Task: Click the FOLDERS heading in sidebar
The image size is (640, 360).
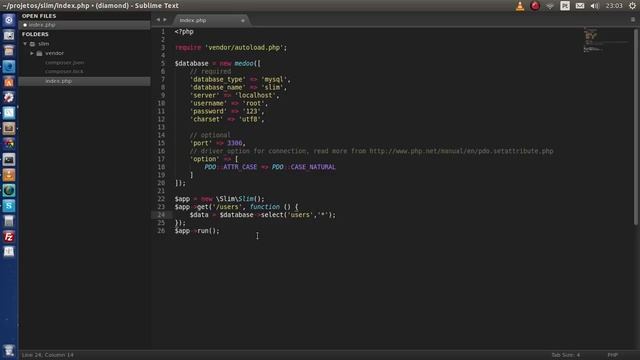Action: pos(35,34)
